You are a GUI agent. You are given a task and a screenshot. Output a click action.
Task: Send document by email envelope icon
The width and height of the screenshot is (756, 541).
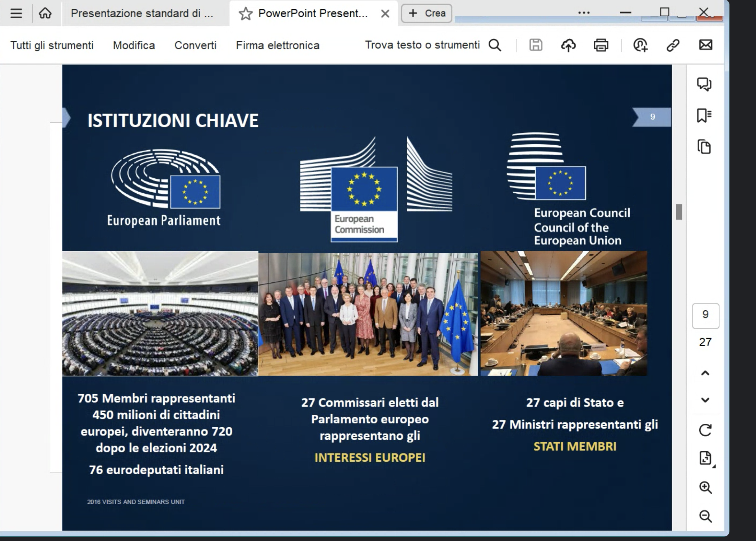pos(706,45)
